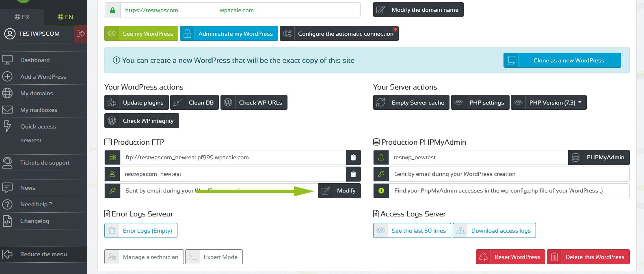This screenshot has width=644, height=274.
Task: Copy the FTP username testwpscom_newtest to clipboard
Action: pyautogui.click(x=353, y=174)
